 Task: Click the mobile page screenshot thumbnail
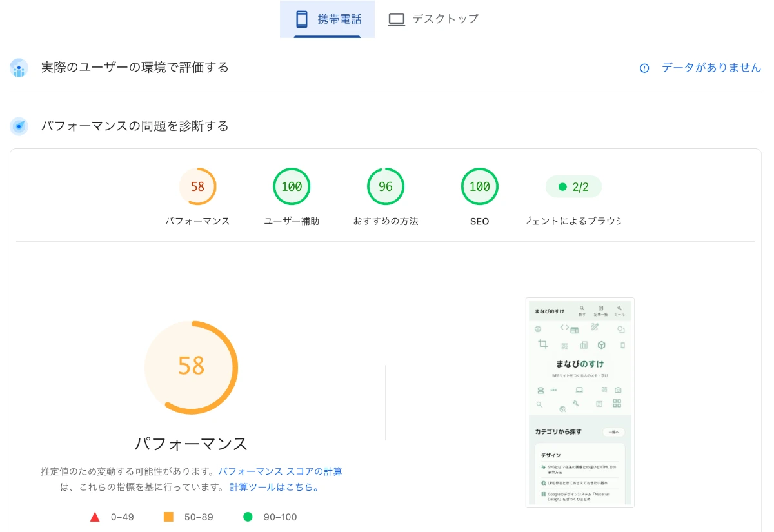pos(580,402)
